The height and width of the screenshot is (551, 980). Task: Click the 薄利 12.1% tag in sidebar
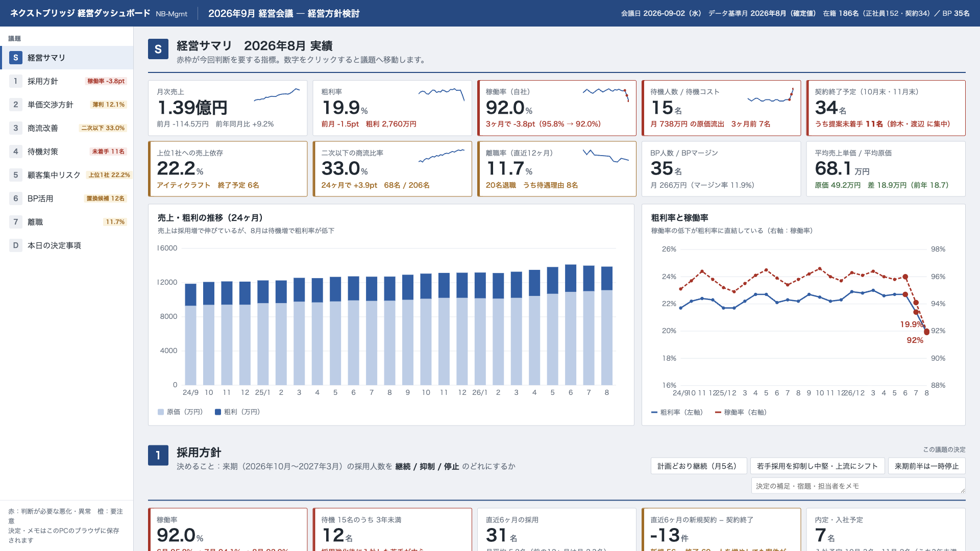pyautogui.click(x=109, y=105)
